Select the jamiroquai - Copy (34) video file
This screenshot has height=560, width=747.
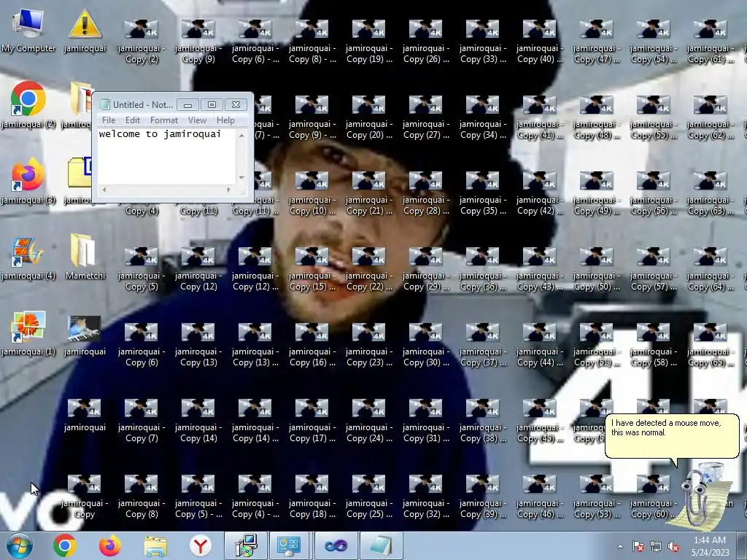[483, 117]
